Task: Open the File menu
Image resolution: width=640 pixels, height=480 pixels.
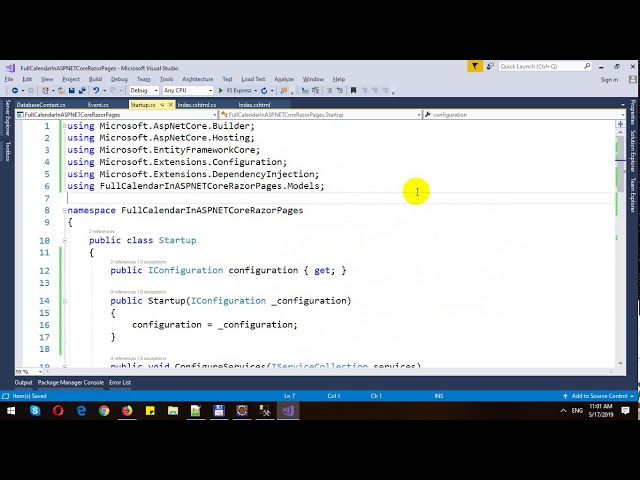Action: pos(9,79)
